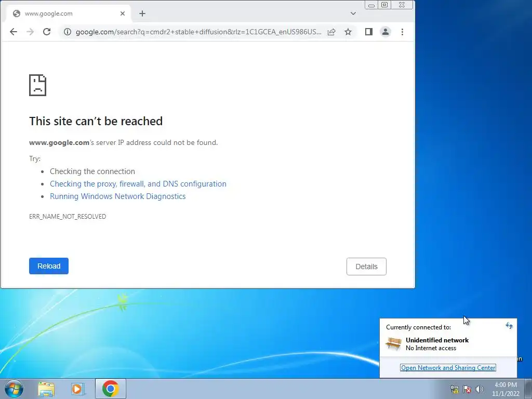Click the forward navigation arrow

(x=30, y=32)
